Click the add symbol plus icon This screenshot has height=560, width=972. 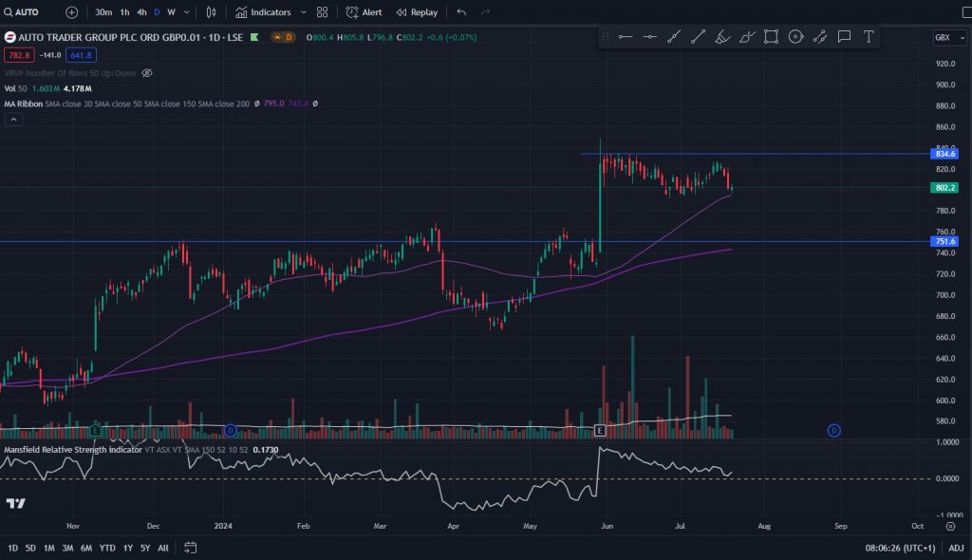[x=72, y=12]
